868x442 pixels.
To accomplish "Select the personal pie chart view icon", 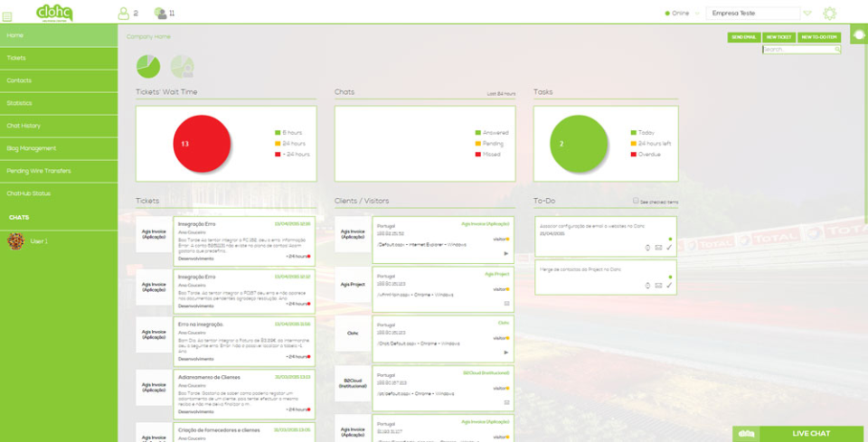I will [x=182, y=66].
